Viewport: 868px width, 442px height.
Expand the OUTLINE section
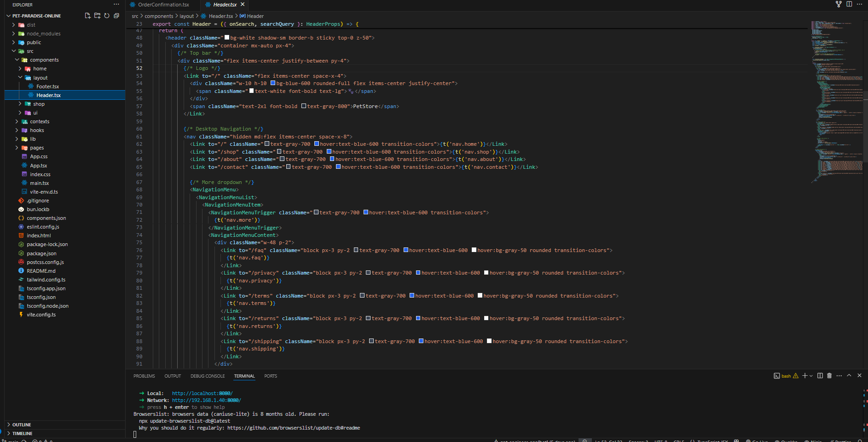[22, 425]
